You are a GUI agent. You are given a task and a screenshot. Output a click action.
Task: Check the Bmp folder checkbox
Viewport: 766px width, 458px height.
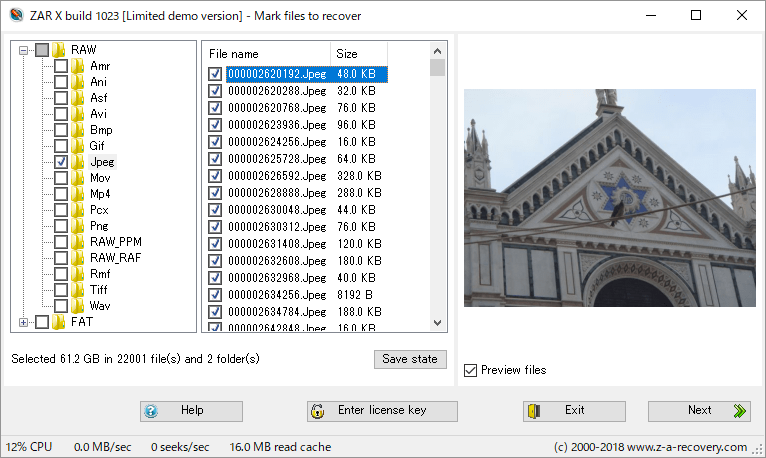click(x=61, y=130)
